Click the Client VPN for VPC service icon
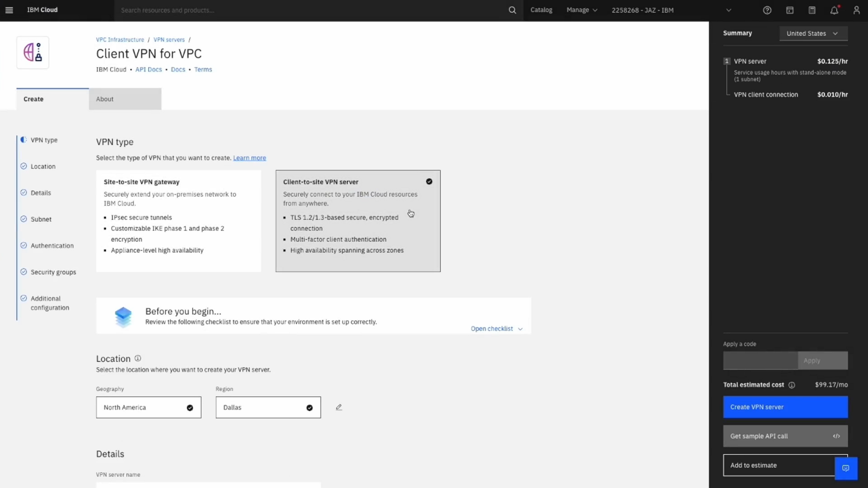 click(x=33, y=53)
